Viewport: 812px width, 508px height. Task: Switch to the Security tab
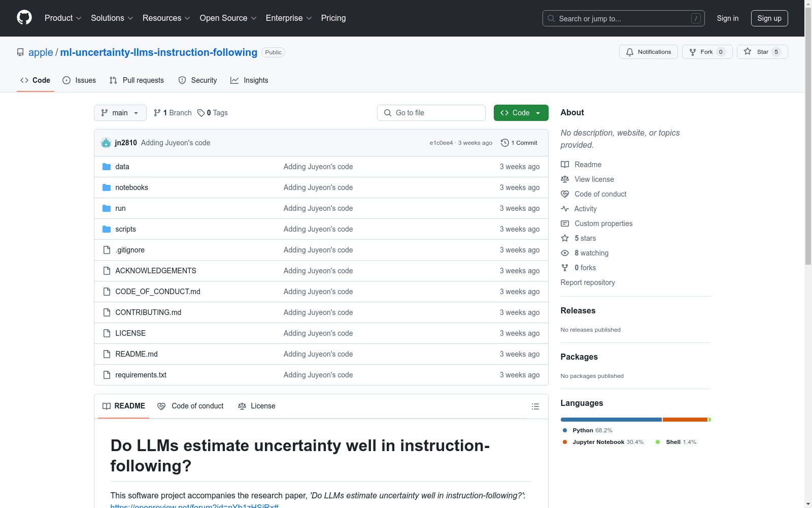(x=197, y=80)
